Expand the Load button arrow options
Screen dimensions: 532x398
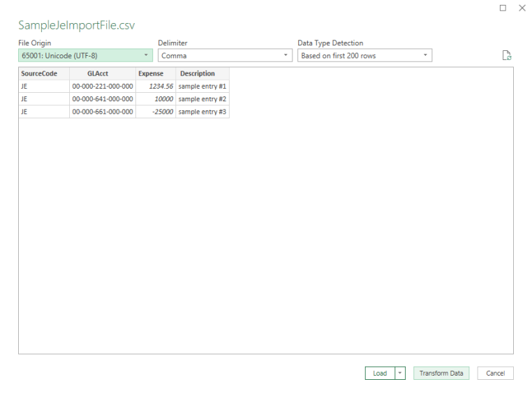tap(400, 373)
